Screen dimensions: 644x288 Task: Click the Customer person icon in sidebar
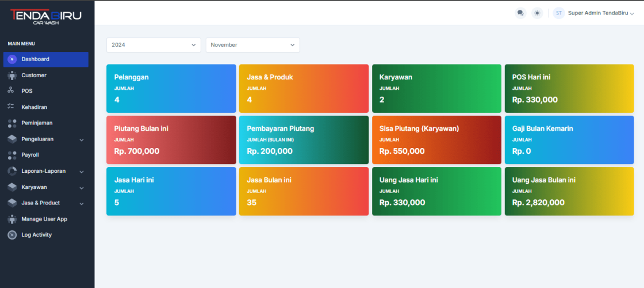[12, 75]
